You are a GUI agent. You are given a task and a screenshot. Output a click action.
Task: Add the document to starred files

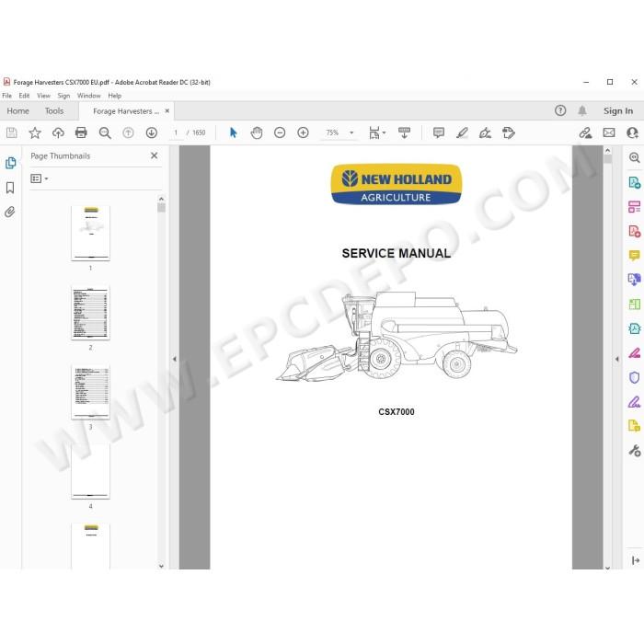35,132
